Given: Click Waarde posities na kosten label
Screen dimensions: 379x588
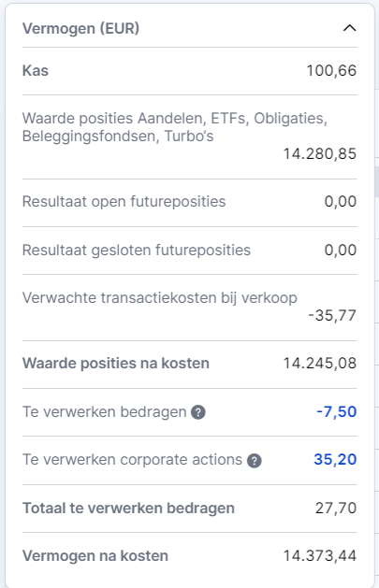Looking at the screenshot, I should tap(116, 364).
